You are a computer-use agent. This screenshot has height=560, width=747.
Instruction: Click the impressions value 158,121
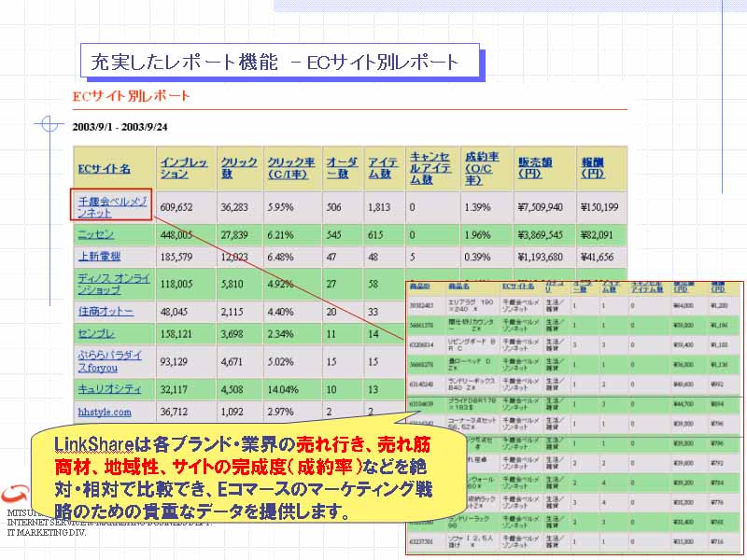(176, 334)
